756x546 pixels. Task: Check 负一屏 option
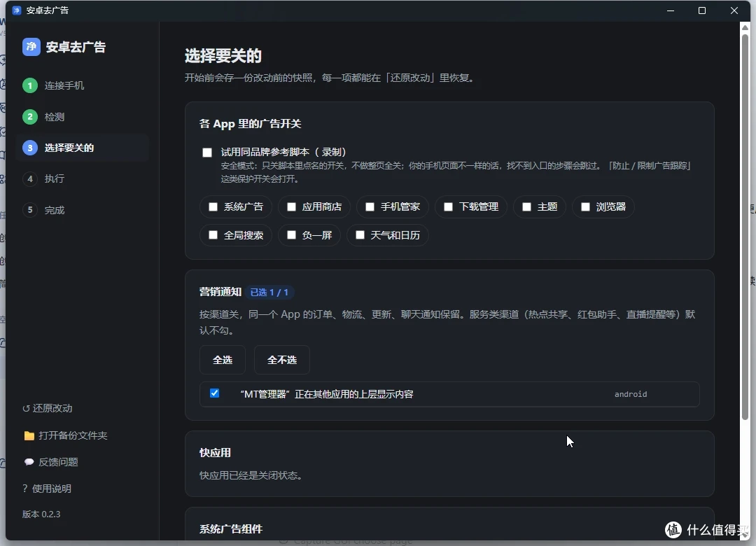[x=291, y=235]
